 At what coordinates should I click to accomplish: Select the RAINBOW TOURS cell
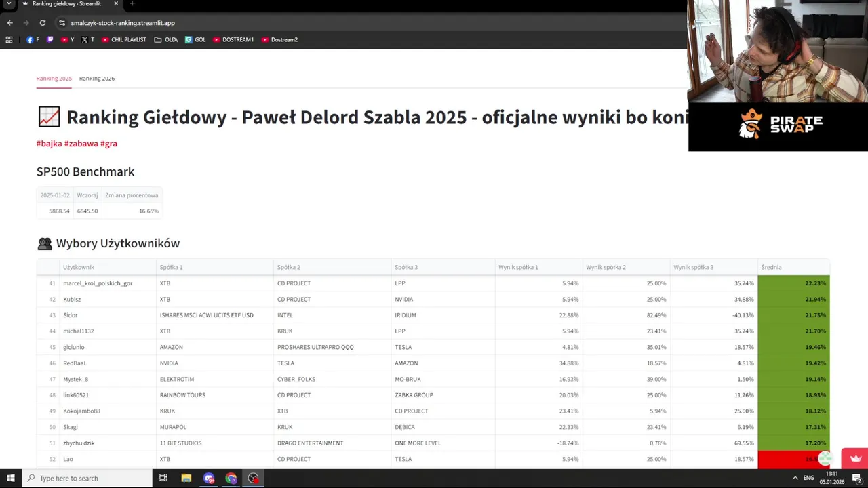coord(215,395)
